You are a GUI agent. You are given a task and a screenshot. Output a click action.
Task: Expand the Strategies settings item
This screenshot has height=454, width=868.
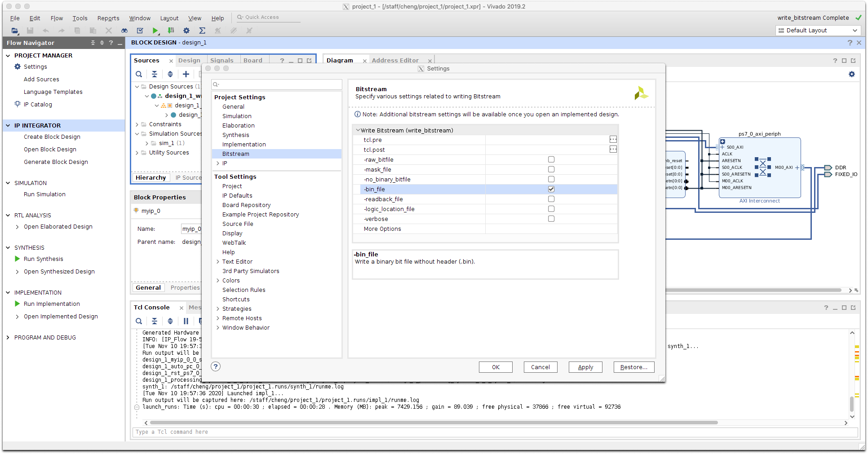218,309
